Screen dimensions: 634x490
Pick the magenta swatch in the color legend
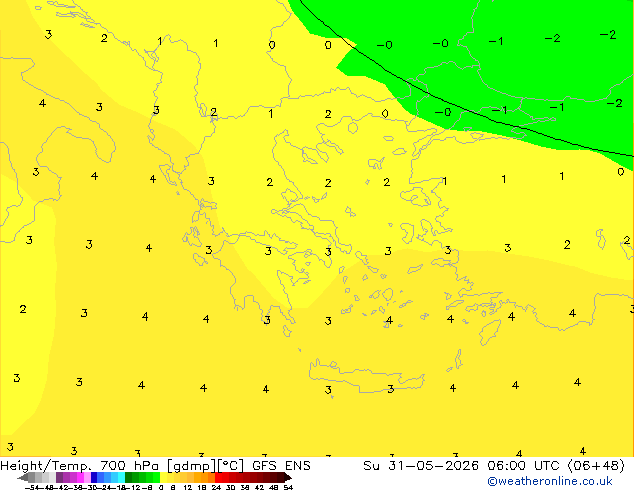coord(80,477)
